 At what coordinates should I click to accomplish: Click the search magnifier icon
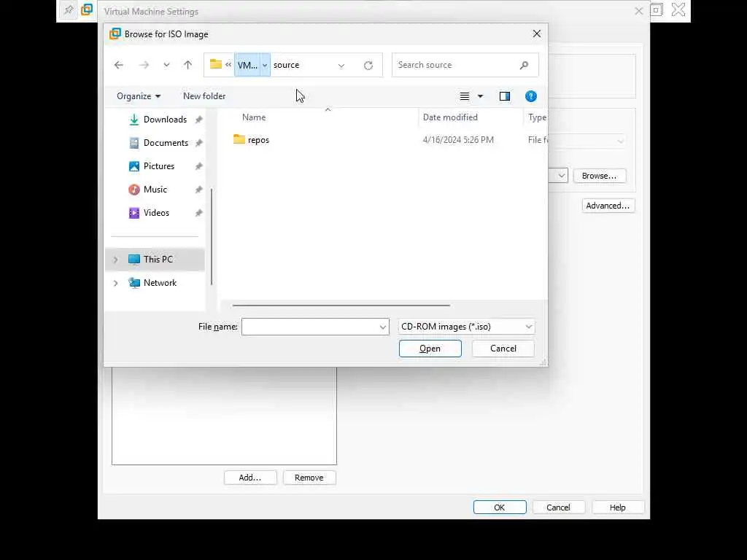click(524, 65)
